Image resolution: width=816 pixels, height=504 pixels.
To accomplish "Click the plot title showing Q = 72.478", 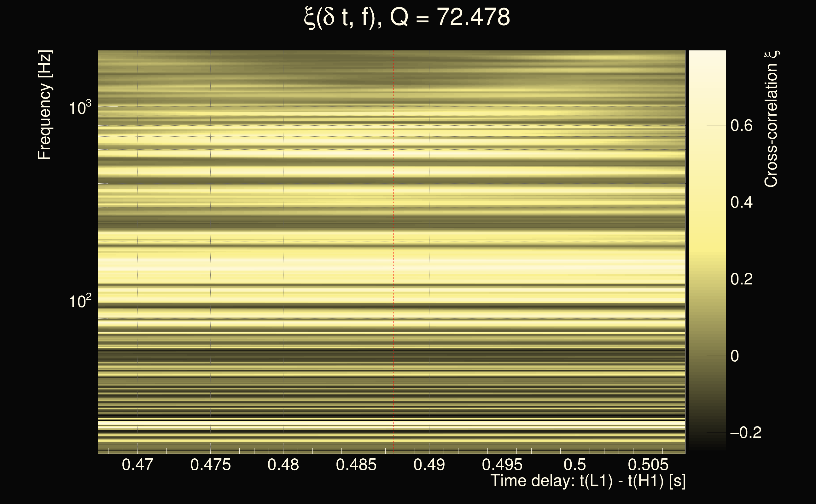I will click(x=407, y=17).
